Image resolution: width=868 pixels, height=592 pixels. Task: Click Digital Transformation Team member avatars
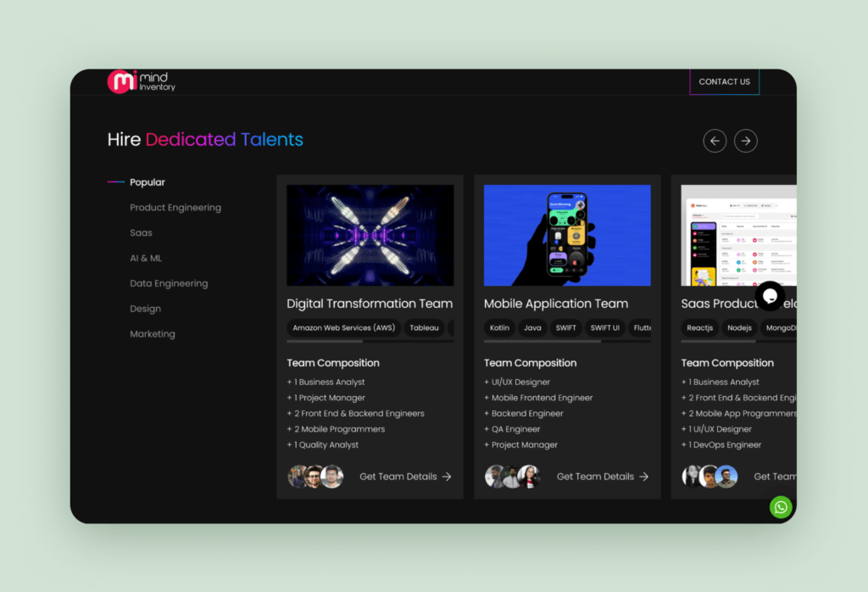315,477
